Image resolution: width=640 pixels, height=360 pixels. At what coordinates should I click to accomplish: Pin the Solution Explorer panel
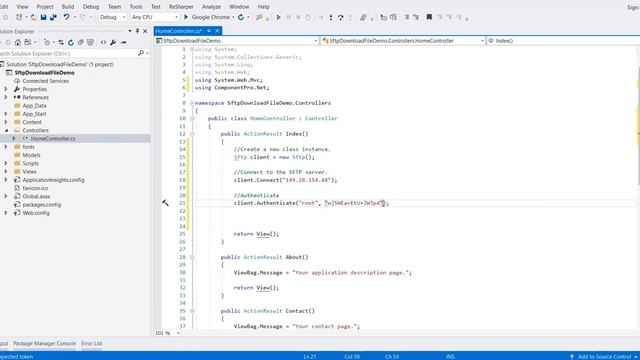pyautogui.click(x=137, y=31)
